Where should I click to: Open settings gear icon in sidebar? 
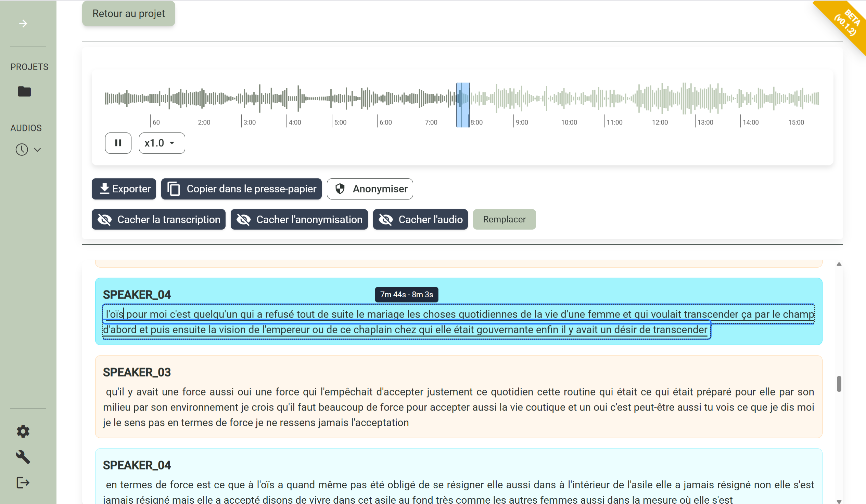pos(23,431)
